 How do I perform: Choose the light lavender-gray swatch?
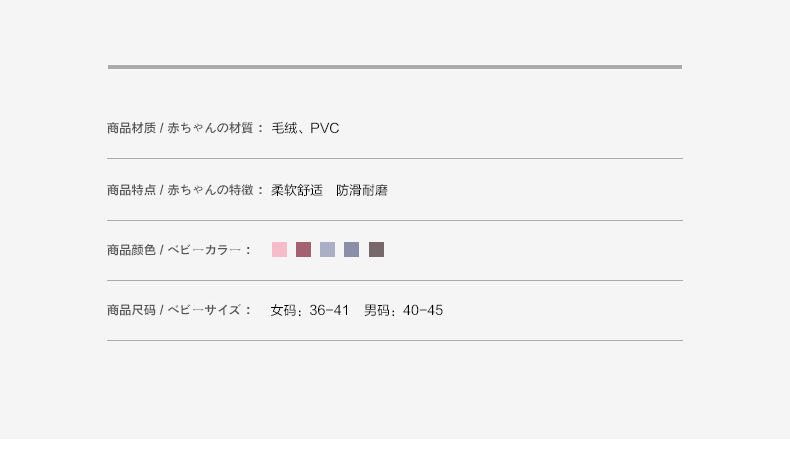coord(327,250)
